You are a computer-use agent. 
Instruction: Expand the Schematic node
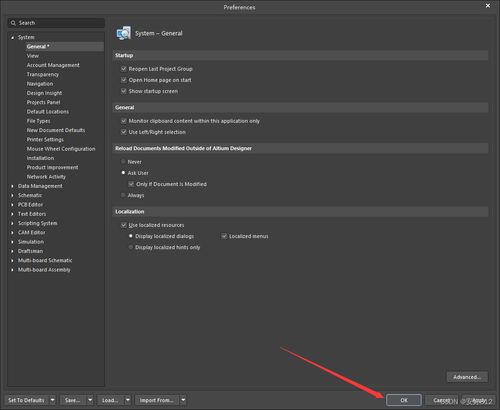[x=12, y=195]
